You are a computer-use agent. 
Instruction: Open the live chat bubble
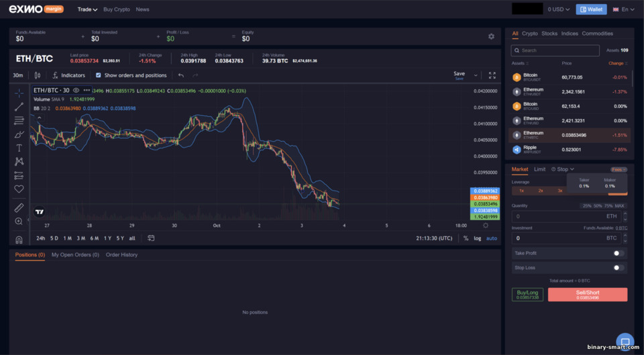click(x=625, y=342)
